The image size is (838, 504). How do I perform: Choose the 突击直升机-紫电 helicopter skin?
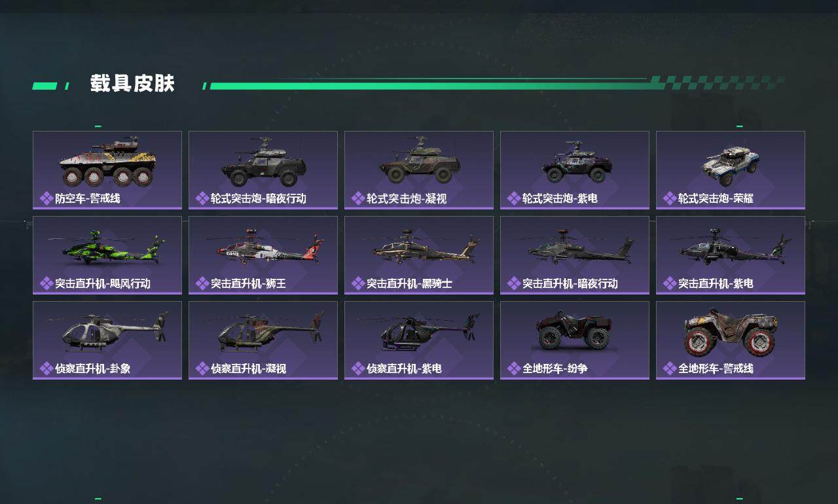pos(731,255)
